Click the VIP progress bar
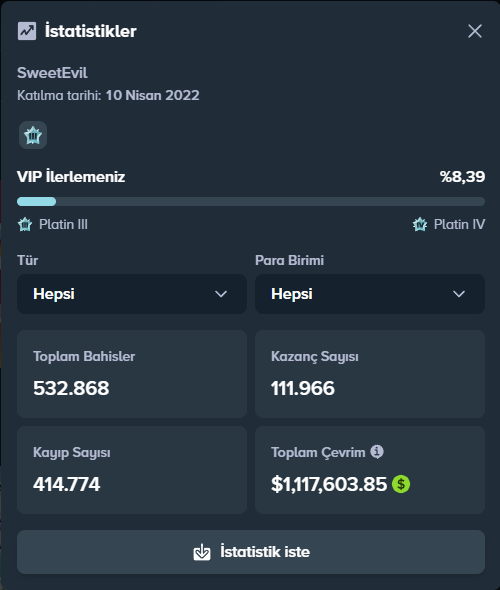The height and width of the screenshot is (590, 500). click(x=251, y=202)
